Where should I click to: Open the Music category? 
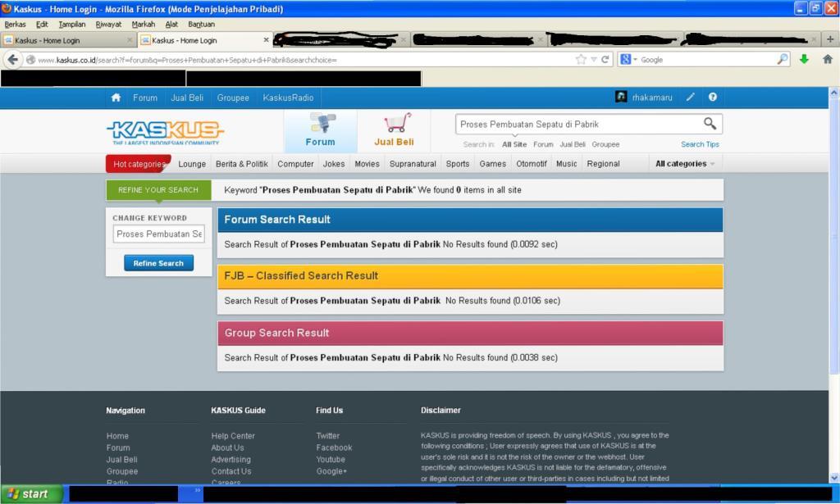tap(566, 164)
